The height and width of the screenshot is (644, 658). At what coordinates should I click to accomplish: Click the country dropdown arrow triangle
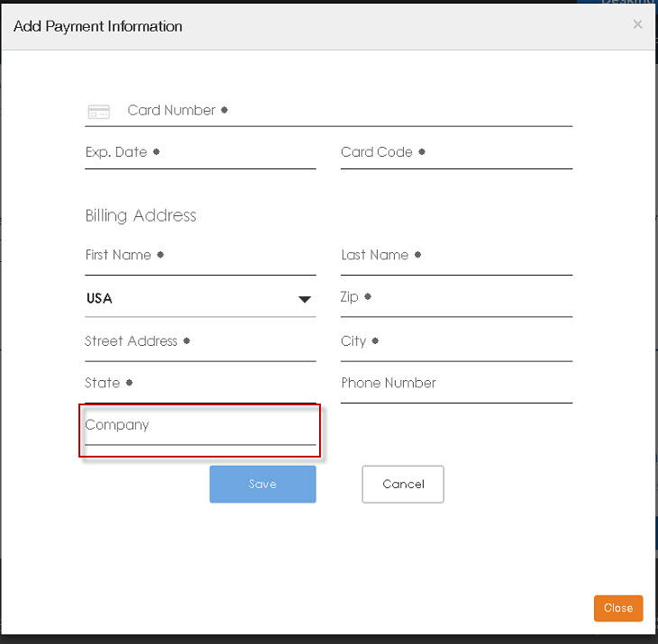305,299
